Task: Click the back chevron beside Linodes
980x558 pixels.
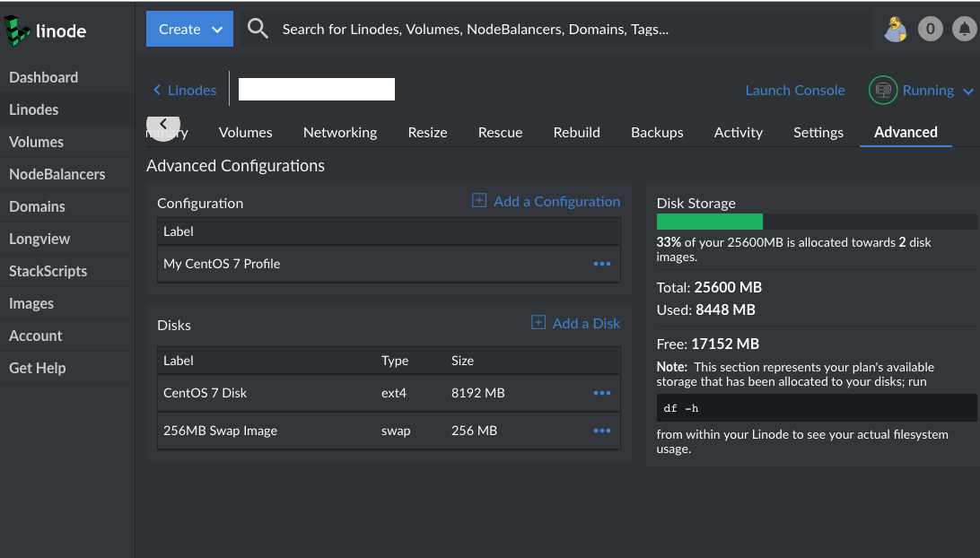Action: (157, 90)
